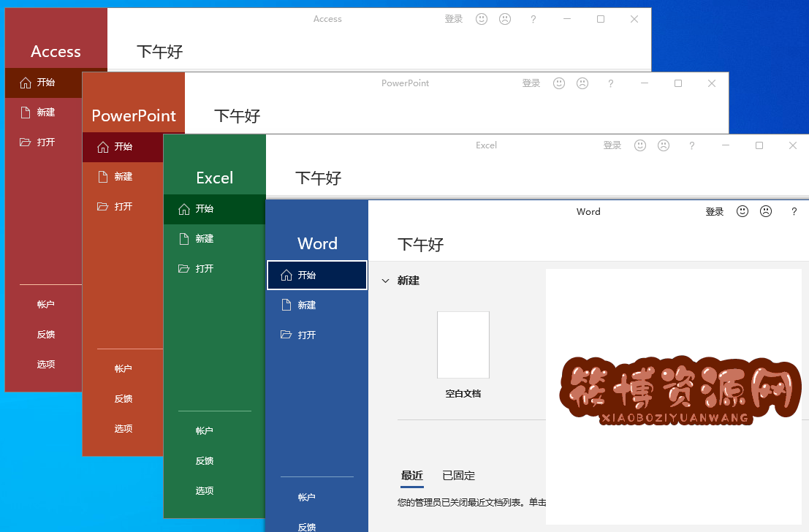This screenshot has height=532, width=809.
Task: Select 新建 in the Access sidebar
Action: click(x=43, y=113)
